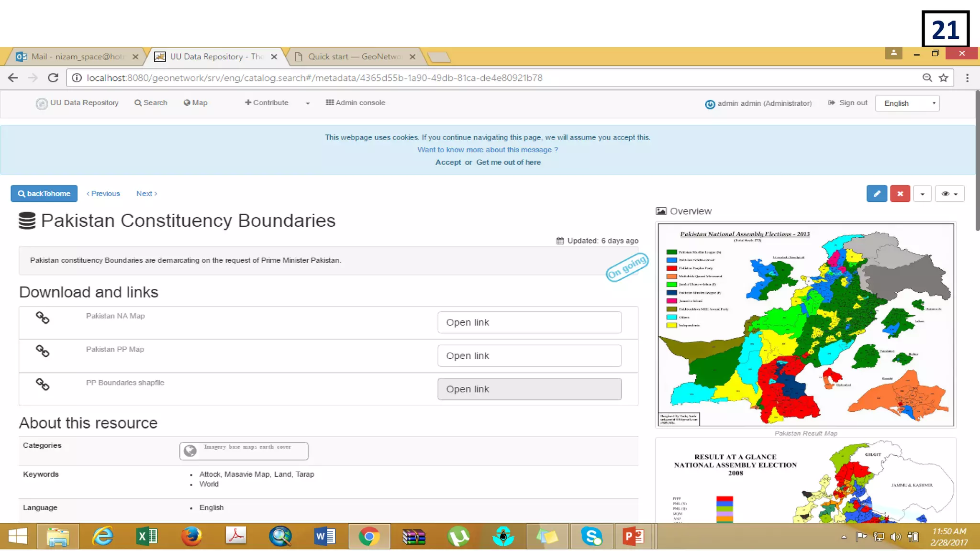
Task: Click the browser back arrow
Action: 13,78
